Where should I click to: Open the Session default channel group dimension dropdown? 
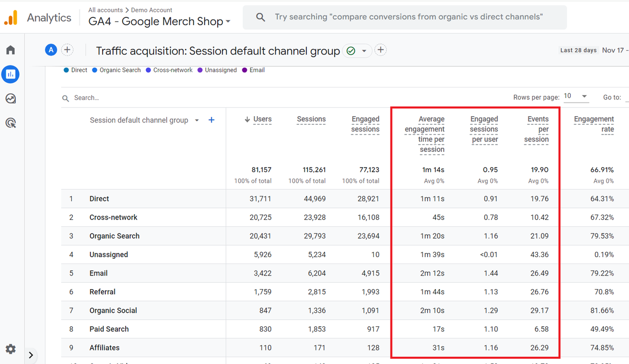click(x=197, y=120)
